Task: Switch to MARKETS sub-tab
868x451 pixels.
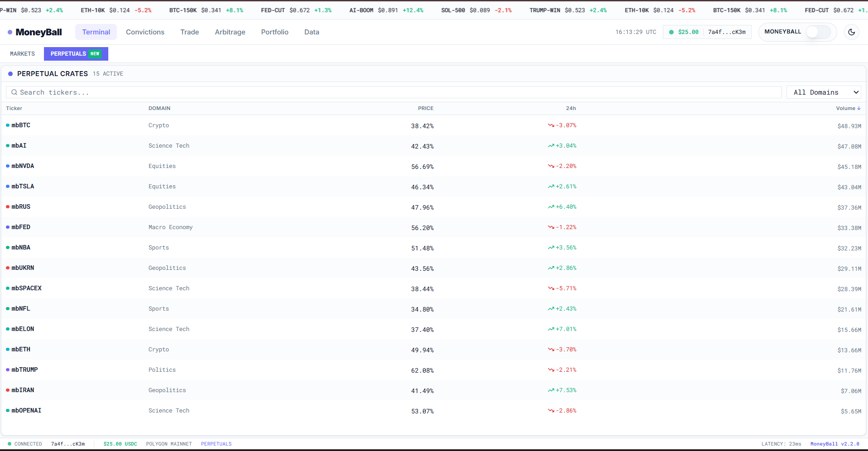Action: [x=22, y=54]
